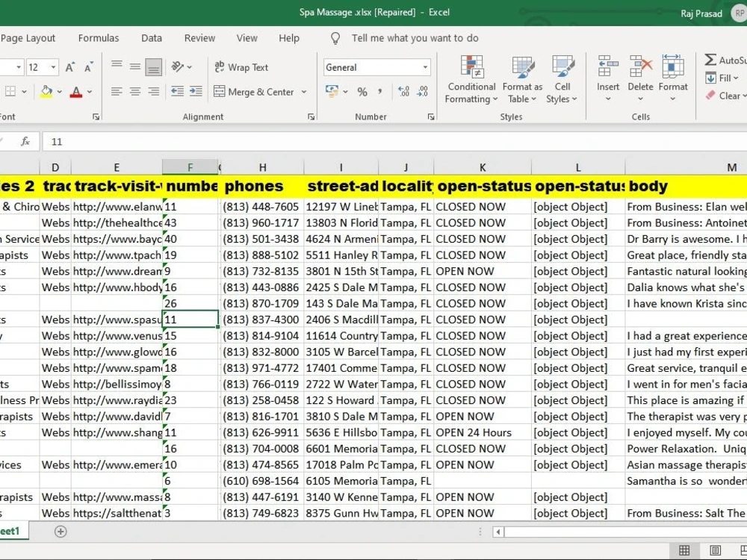The height and width of the screenshot is (560, 747).
Task: Apply Percent style
Action: tap(362, 91)
